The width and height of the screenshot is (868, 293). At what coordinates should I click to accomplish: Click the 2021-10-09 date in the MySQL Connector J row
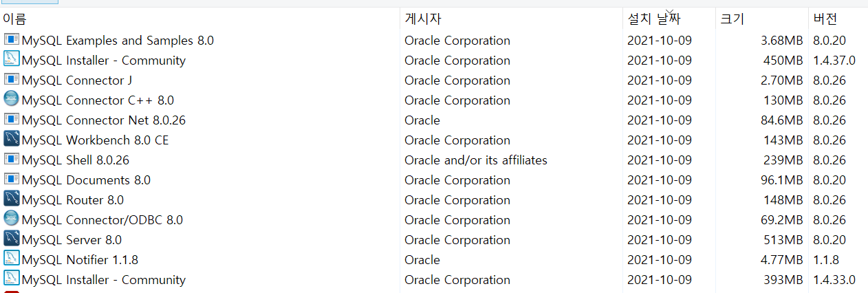click(x=660, y=80)
